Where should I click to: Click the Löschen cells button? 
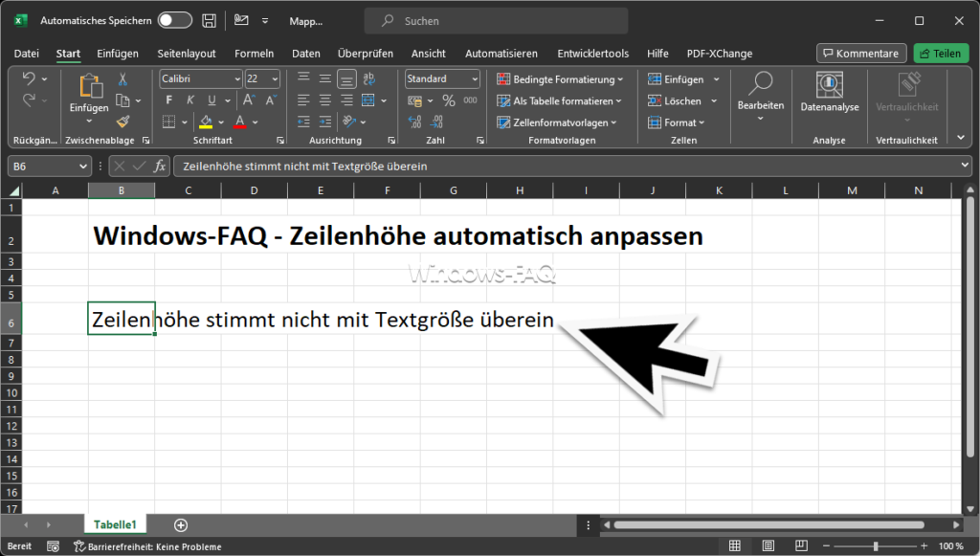coord(675,100)
